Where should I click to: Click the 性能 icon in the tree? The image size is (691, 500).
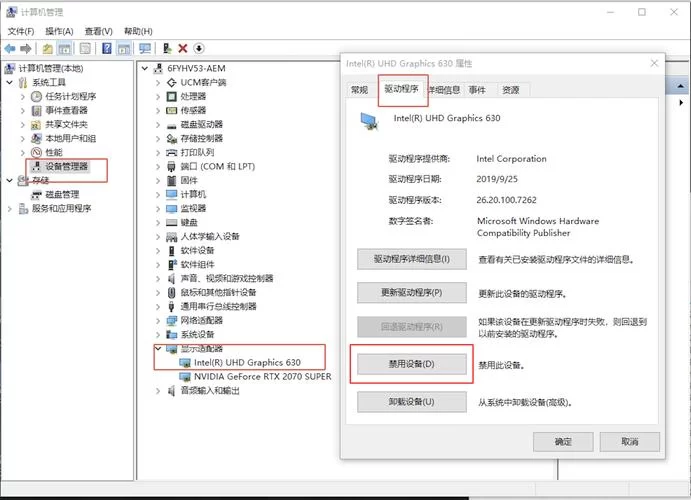point(37,152)
